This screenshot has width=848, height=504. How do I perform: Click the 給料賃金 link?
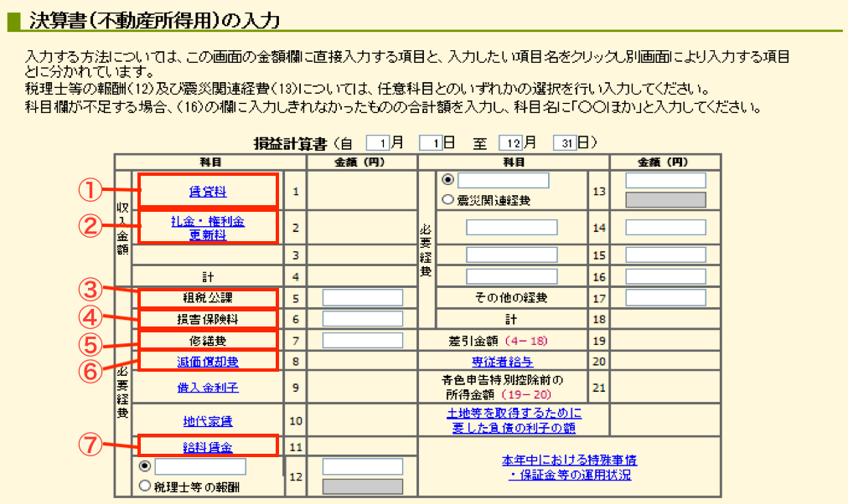(208, 447)
